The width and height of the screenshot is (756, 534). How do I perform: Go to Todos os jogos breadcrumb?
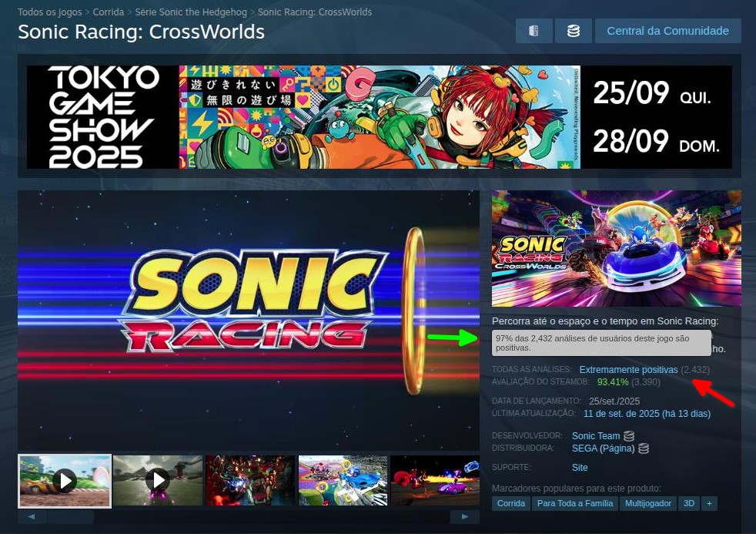pos(50,12)
